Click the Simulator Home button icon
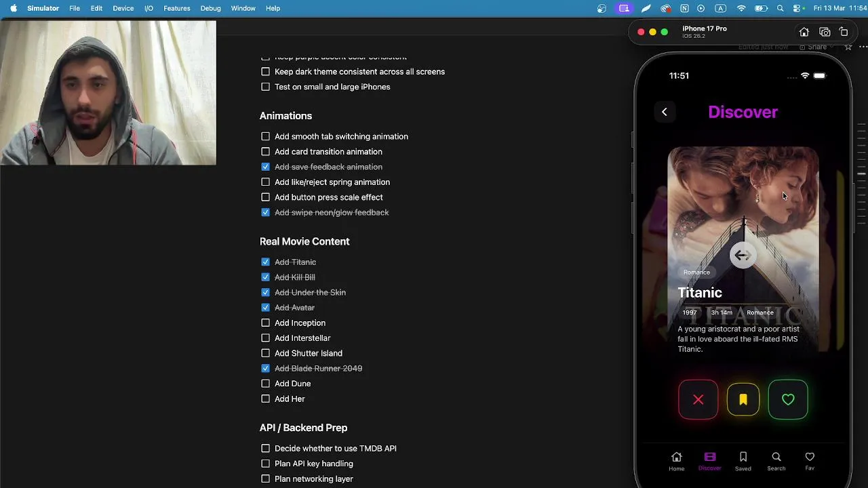The image size is (868, 488). (804, 32)
